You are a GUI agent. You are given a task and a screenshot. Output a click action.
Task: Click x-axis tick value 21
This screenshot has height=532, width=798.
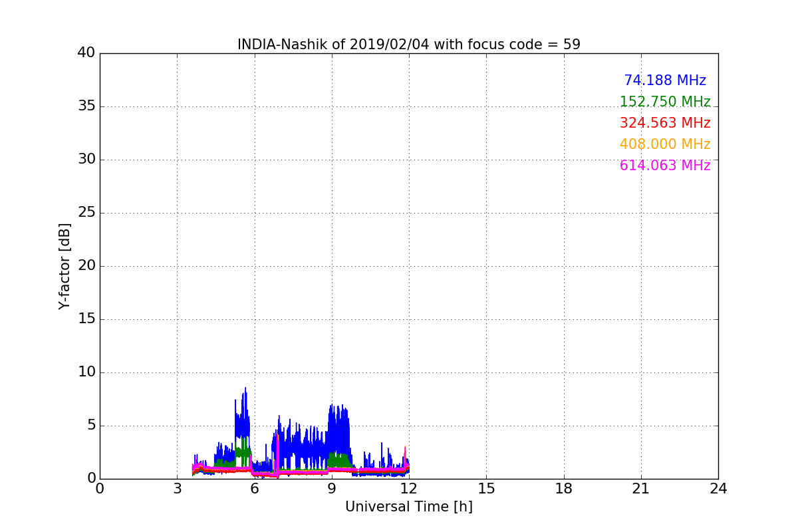(641, 489)
